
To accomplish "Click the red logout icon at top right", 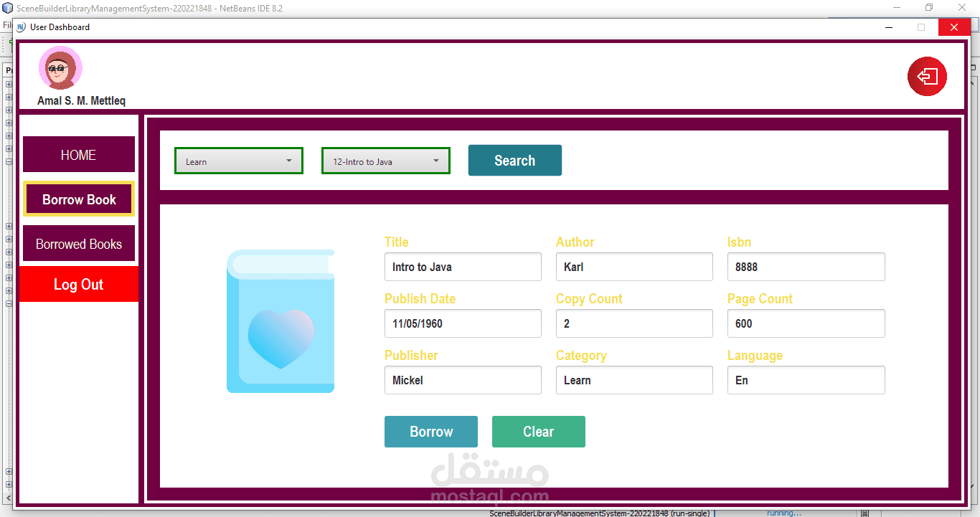I will [x=927, y=76].
